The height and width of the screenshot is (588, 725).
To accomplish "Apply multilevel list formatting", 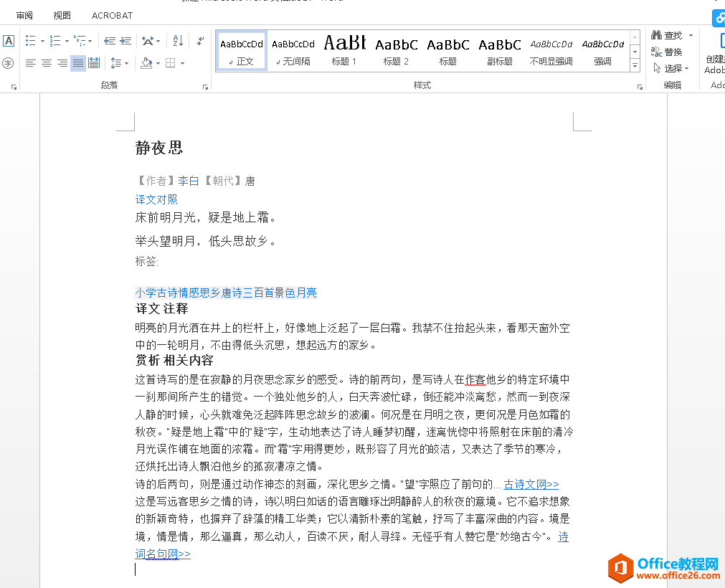I will click(x=80, y=41).
